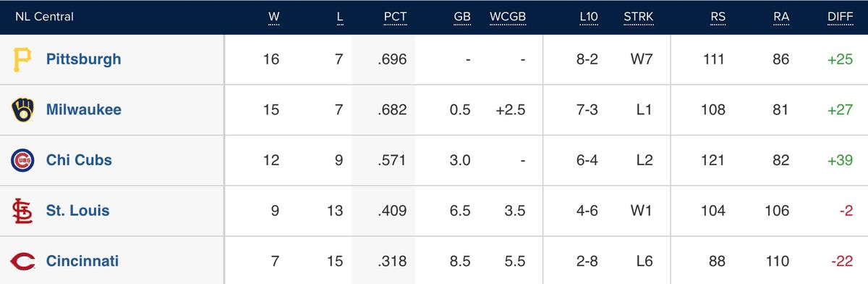Click the Chicago Cubs logo icon
The width and height of the screenshot is (868, 284).
[x=22, y=160]
